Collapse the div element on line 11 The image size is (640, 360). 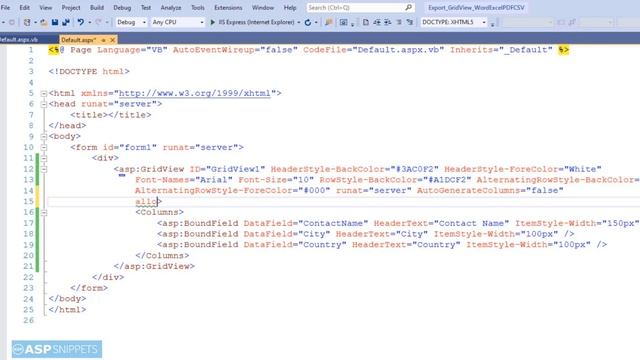point(44,158)
